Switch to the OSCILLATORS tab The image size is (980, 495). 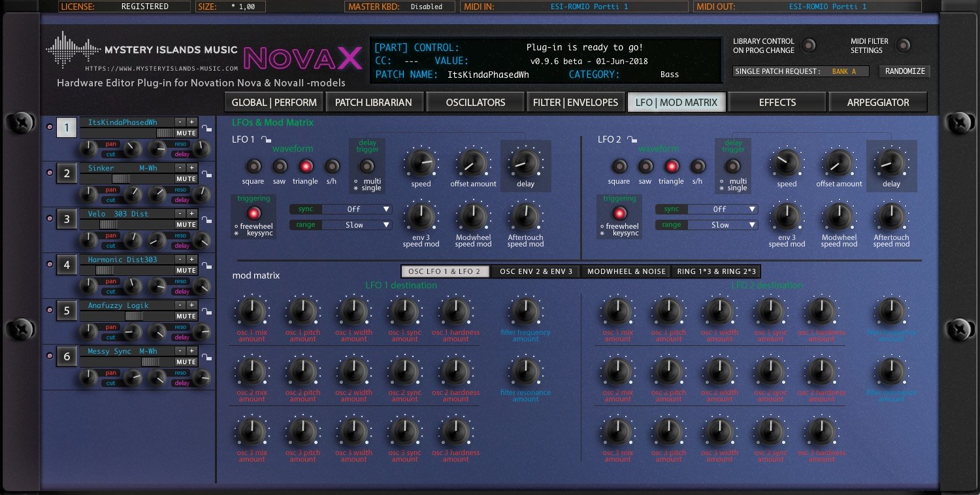475,102
